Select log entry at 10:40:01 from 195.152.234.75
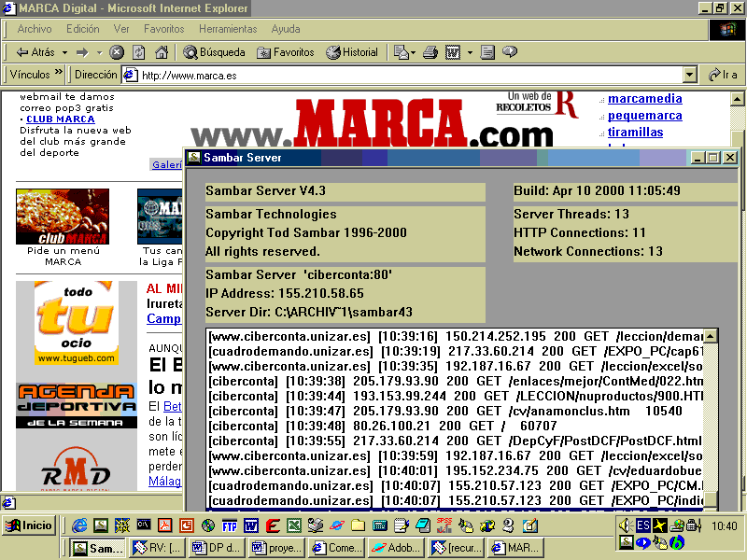The image size is (747, 560). [x=455, y=471]
